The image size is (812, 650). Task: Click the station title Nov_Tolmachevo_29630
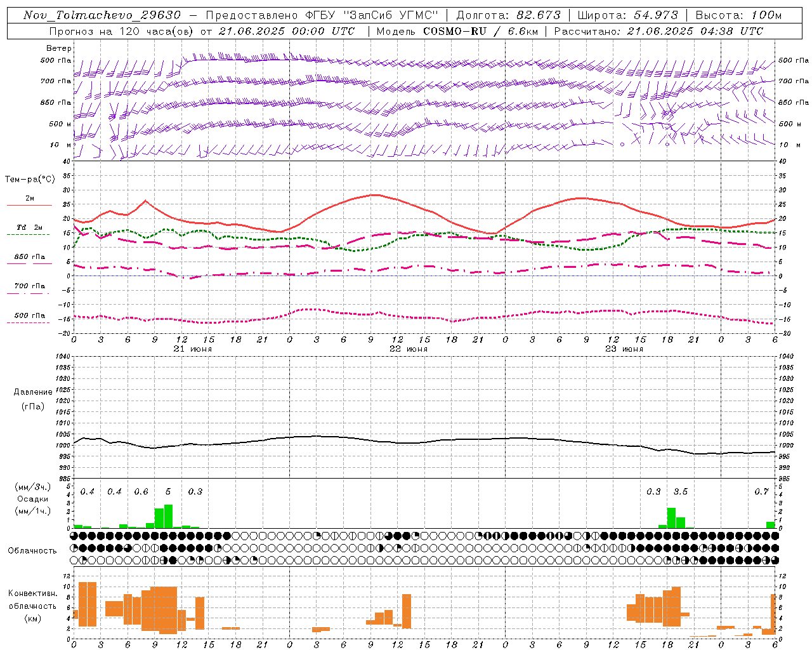[101, 15]
